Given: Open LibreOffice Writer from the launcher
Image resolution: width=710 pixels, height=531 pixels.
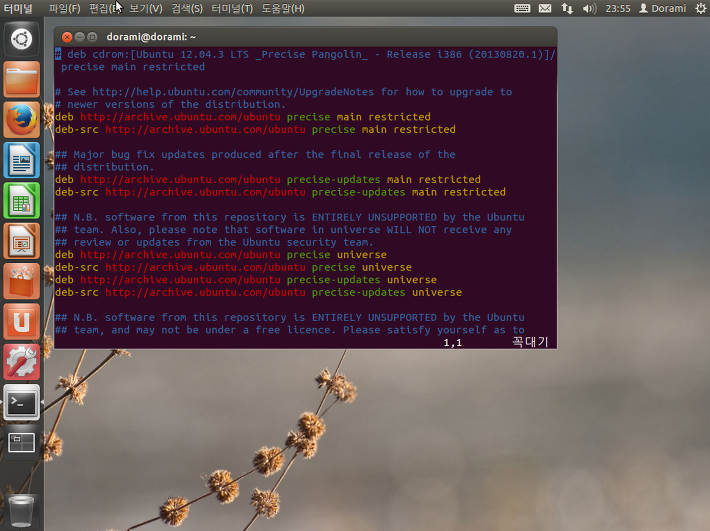Looking at the screenshot, I should [21, 160].
